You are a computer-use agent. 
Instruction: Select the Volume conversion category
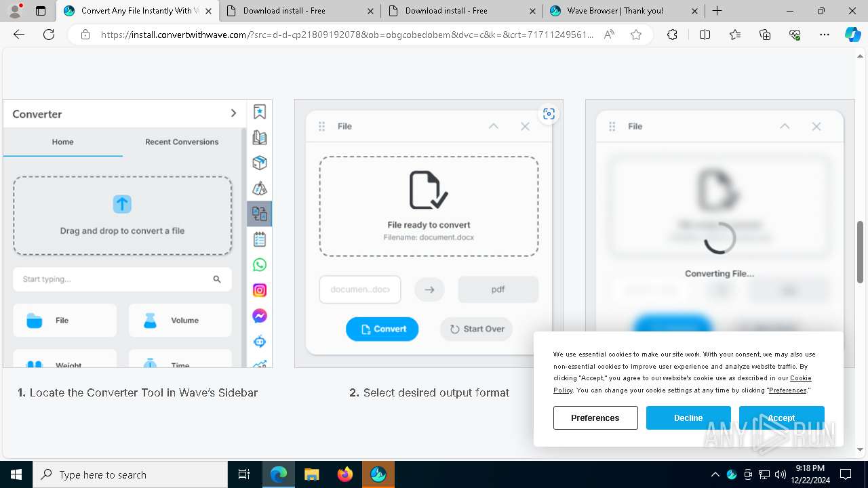180,321
